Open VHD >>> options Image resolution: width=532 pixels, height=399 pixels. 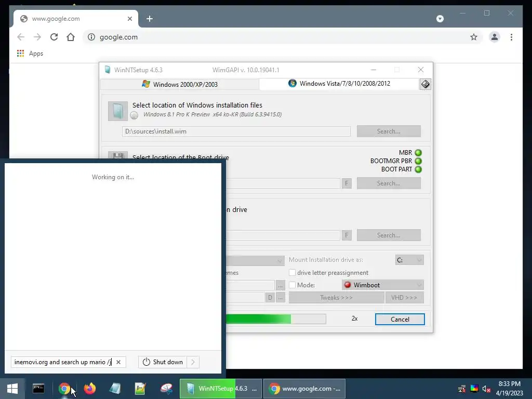click(x=404, y=298)
